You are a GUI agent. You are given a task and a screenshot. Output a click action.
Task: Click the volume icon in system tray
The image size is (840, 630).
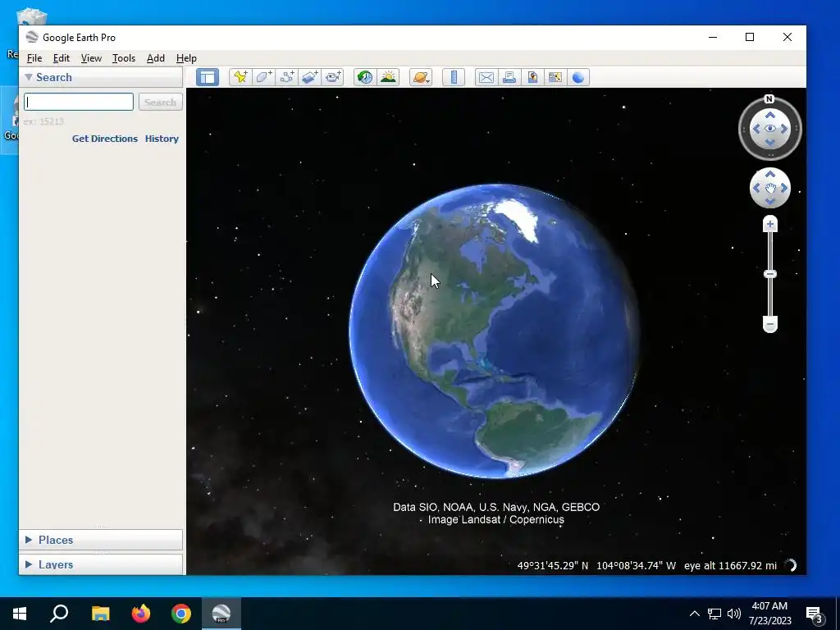734,614
